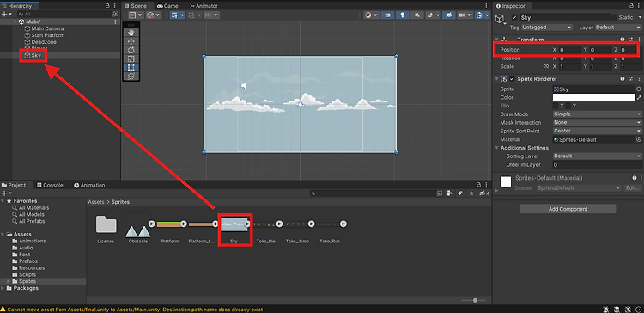Expand the Packages folder
Viewport: 644px width, 313px height.
pyautogui.click(x=3, y=288)
